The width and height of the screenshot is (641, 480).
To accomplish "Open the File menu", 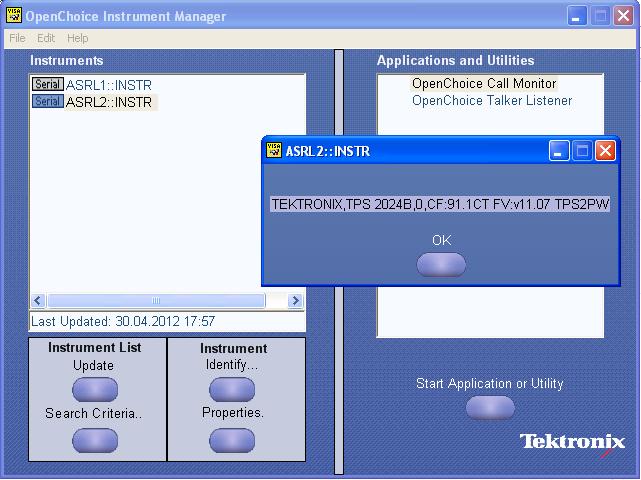I will pyautogui.click(x=17, y=38).
